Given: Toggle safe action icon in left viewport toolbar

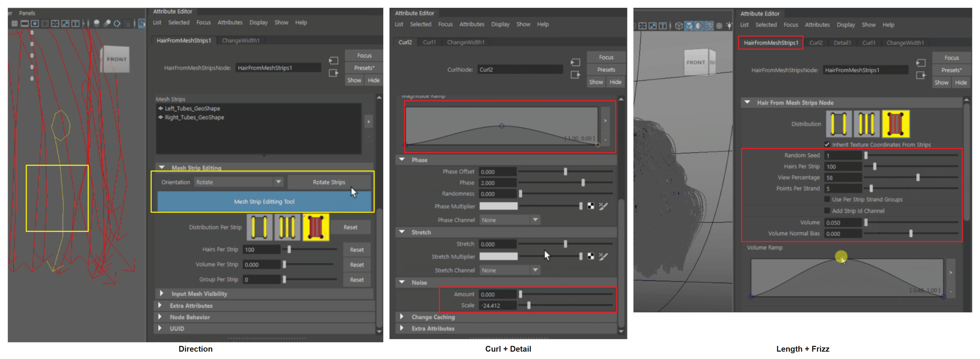Looking at the screenshot, I should (65, 24).
